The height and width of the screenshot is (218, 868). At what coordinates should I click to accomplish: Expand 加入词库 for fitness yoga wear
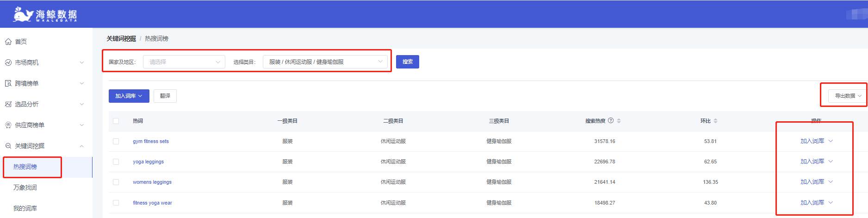pos(817,203)
